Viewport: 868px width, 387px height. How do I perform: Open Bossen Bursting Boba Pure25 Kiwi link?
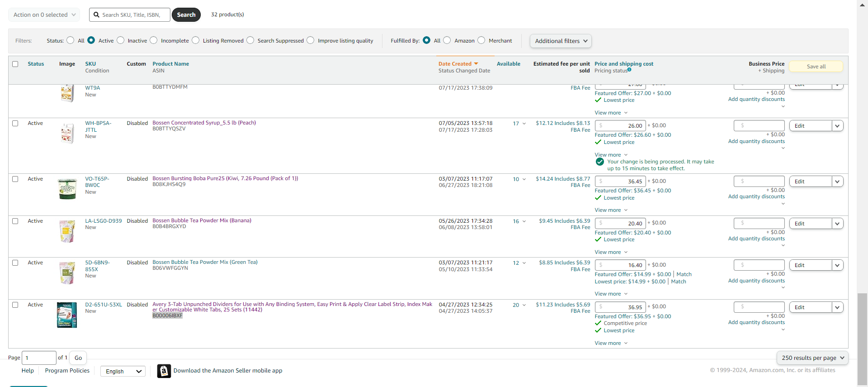coord(225,178)
